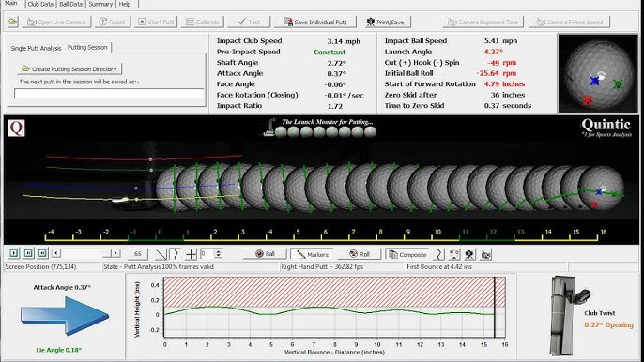644x362 pixels.
Task: Click the 'Lie Angle 0.18°' green label
Action: [x=59, y=350]
